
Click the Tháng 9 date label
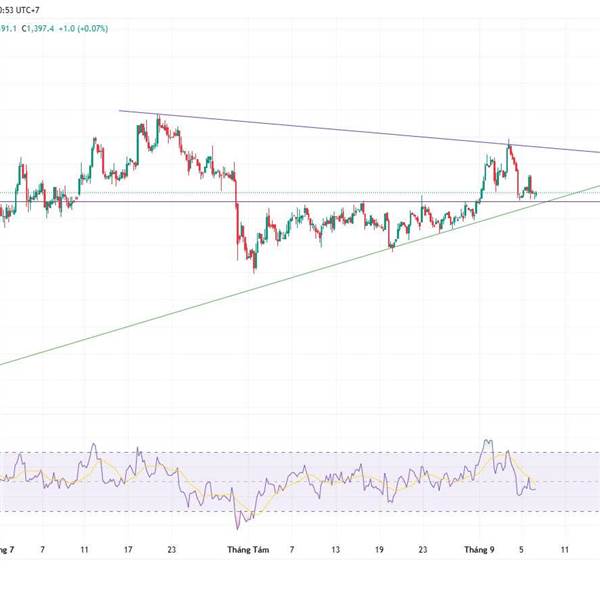click(x=479, y=550)
